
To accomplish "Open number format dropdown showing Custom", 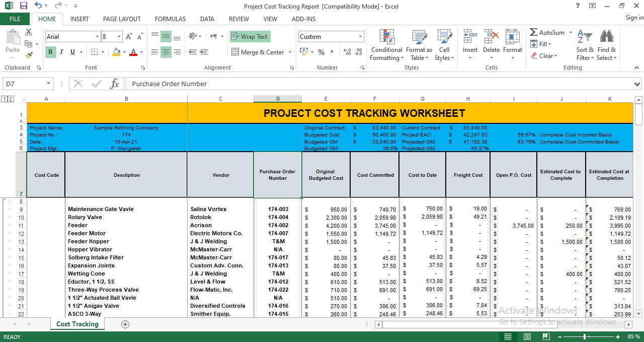I will pos(360,37).
